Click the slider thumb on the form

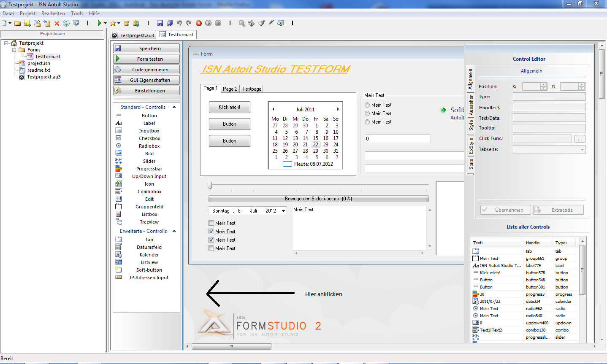pyautogui.click(x=210, y=185)
